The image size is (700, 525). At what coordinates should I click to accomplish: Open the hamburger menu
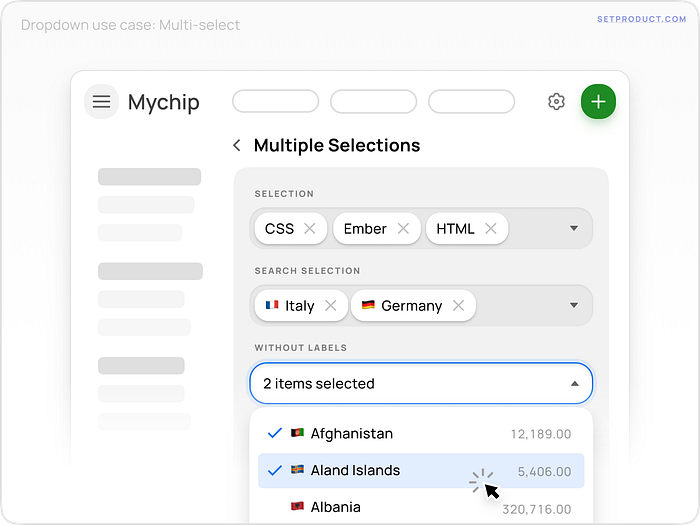click(101, 101)
